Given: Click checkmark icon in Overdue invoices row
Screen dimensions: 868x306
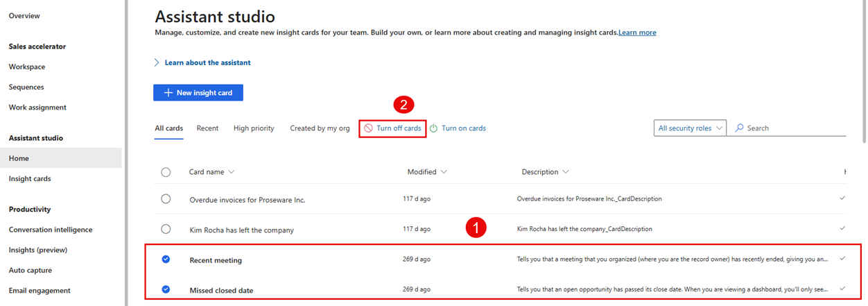Looking at the screenshot, I should pos(842,198).
